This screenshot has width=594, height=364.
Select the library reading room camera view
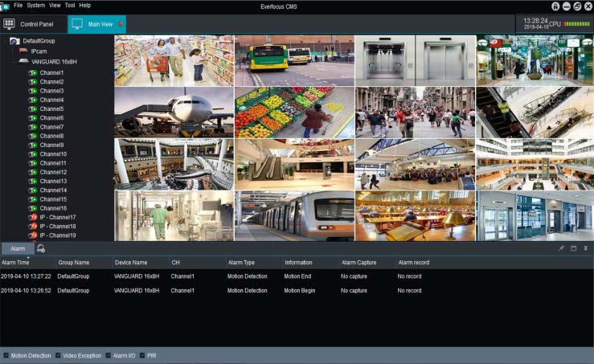pyautogui.click(x=416, y=216)
